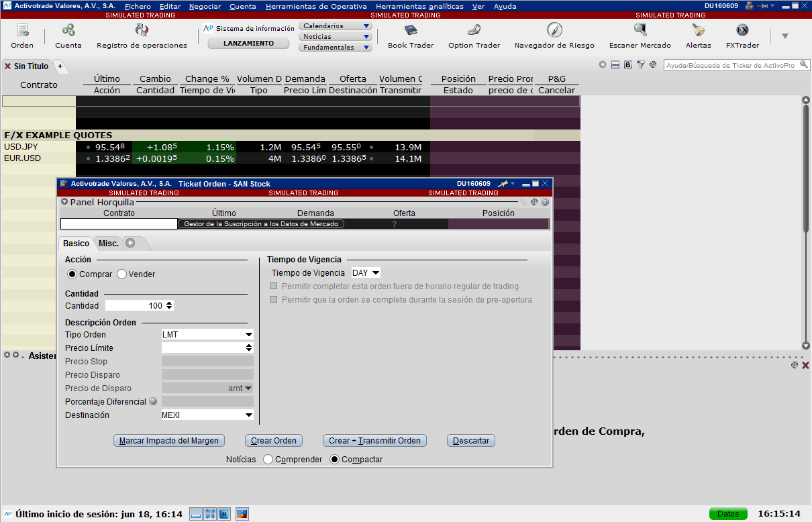Click the four-arrows status bar icon
Image resolution: width=812 pixels, height=522 pixels.
210,514
